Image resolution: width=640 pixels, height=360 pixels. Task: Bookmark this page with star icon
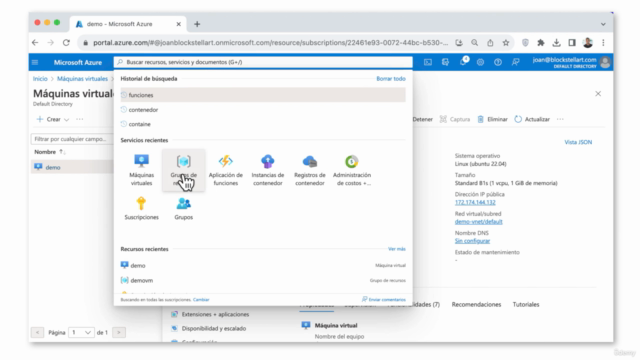506,42
